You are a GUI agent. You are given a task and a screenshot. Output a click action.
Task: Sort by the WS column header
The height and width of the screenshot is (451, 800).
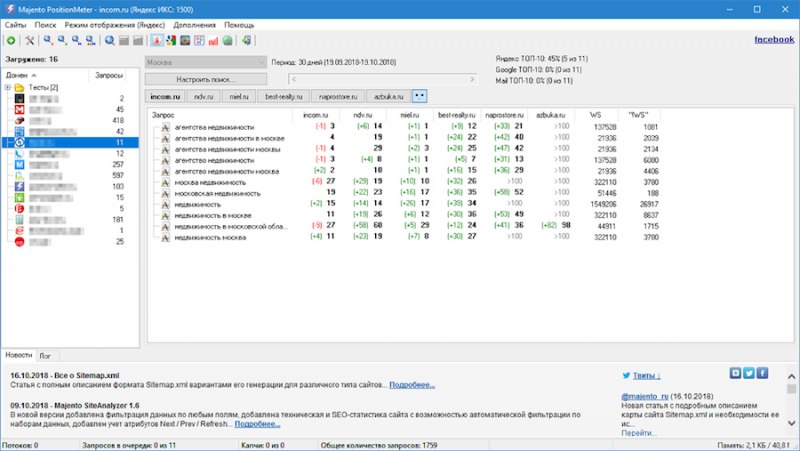pos(595,115)
